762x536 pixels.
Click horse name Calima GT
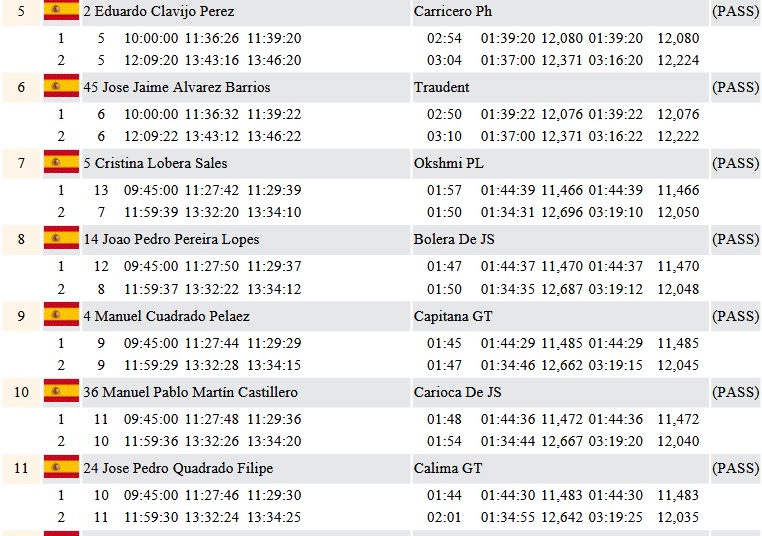pyautogui.click(x=448, y=468)
